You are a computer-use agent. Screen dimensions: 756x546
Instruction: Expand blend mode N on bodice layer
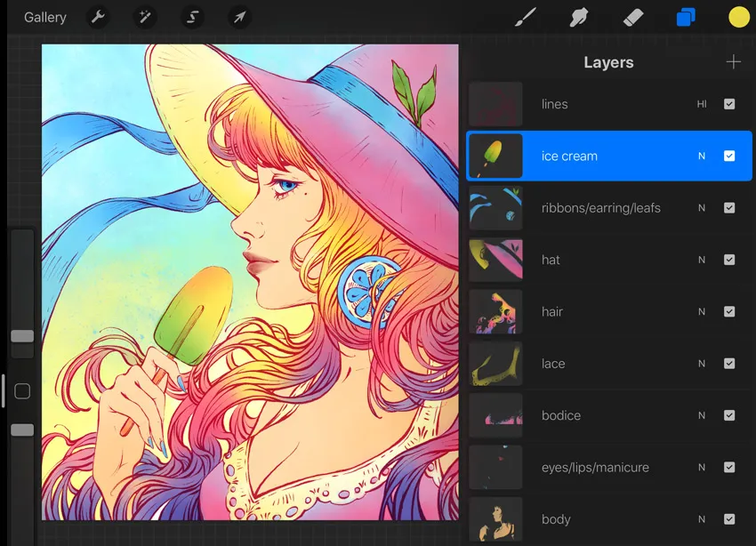(702, 415)
